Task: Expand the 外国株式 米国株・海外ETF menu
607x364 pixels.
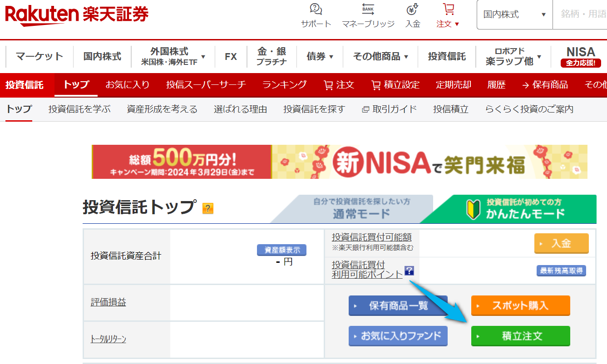Action: pos(173,56)
